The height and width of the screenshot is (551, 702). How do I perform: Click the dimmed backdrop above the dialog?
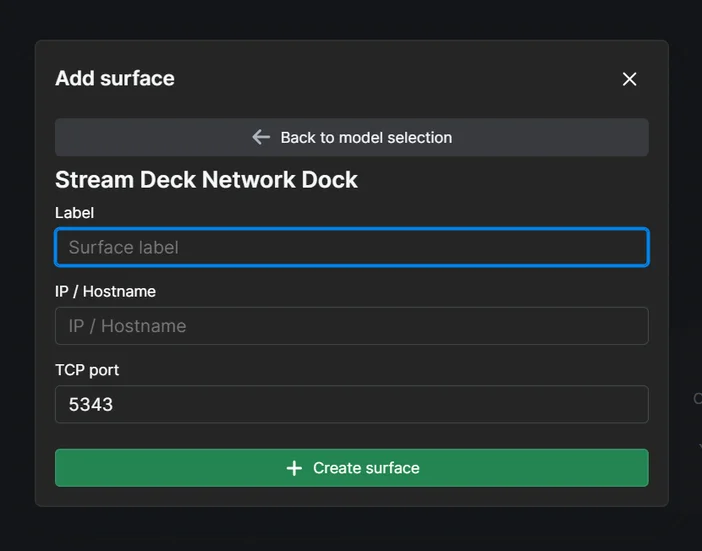tap(350, 18)
